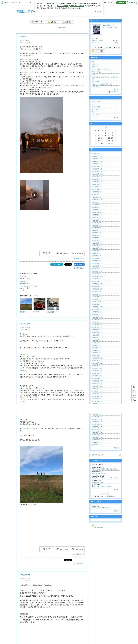138x644 pixels.
Task: Open the アクセスデータの利用 link
Action: pos(77,6)
